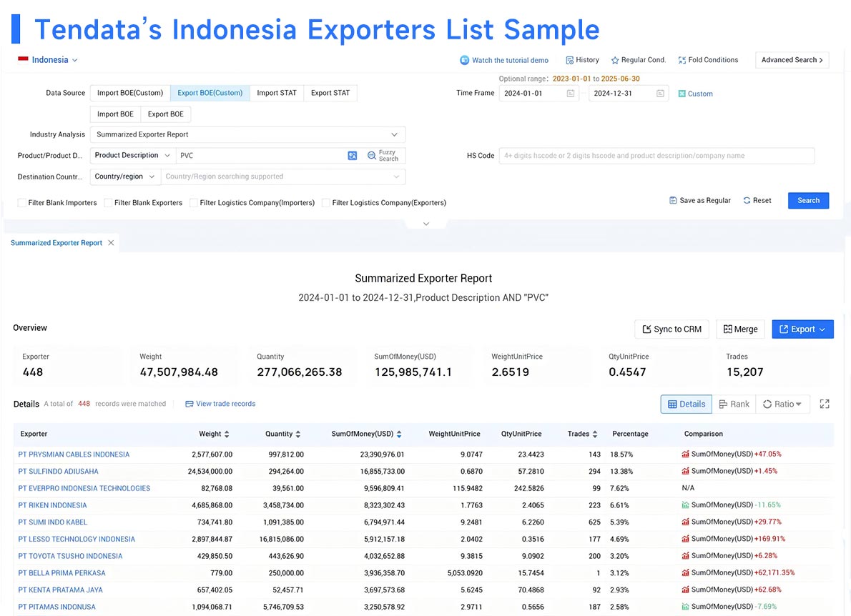
Task: Select Export STAT data source
Action: point(330,94)
